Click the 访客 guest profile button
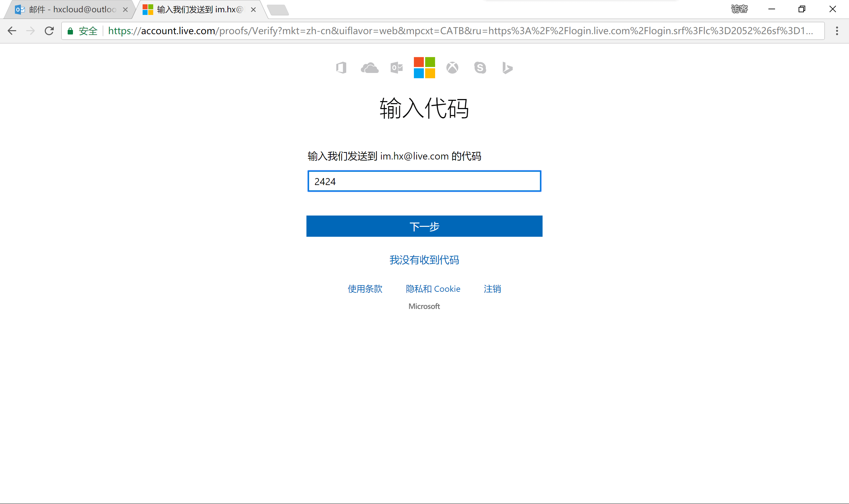 739,9
